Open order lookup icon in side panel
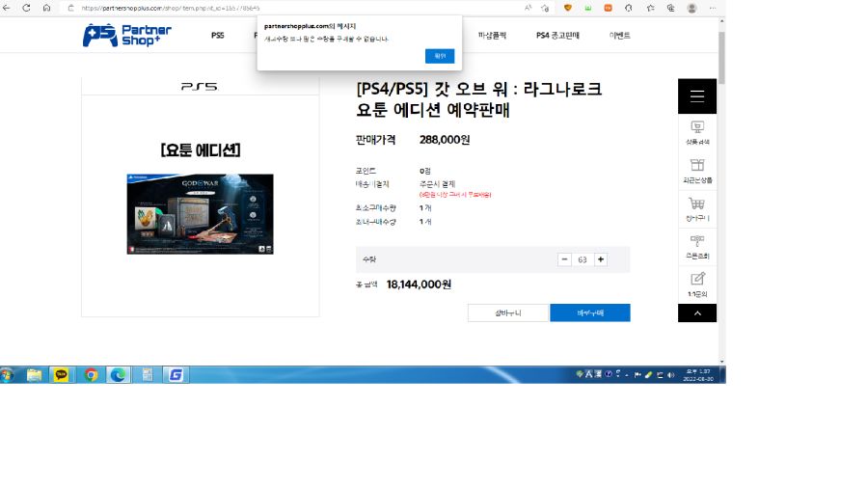Viewport: 868px width, 488px height. 697,247
